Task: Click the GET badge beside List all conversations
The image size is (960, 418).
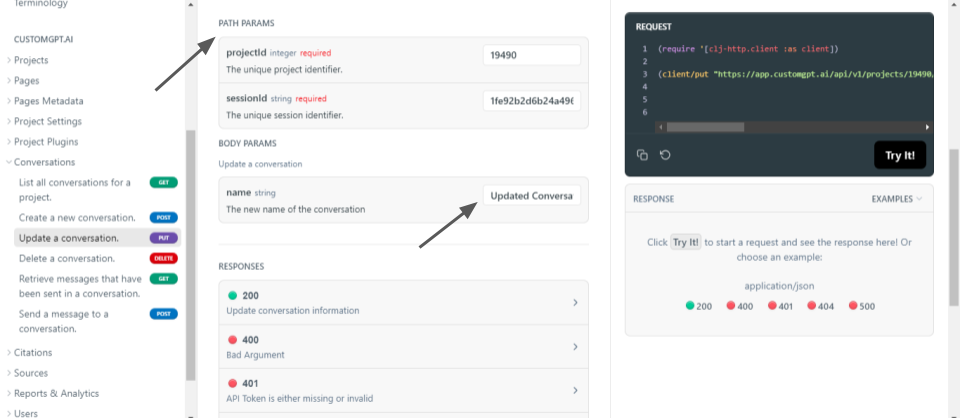Action: (163, 182)
